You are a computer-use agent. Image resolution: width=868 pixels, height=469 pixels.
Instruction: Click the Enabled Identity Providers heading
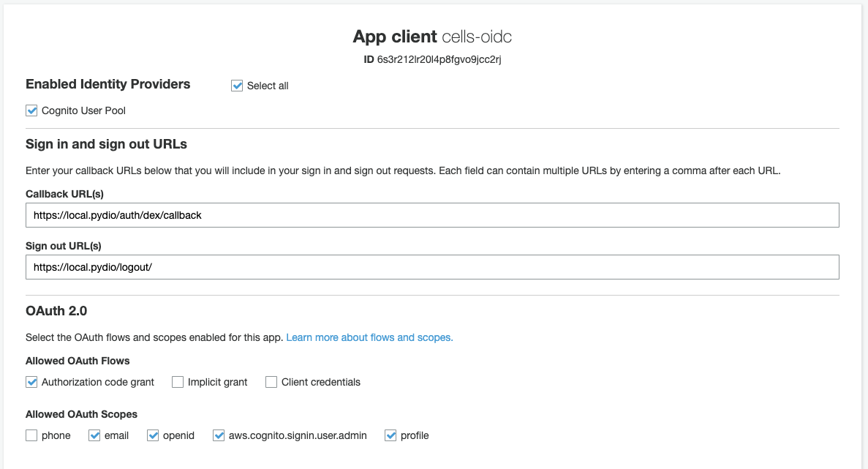[x=108, y=84]
